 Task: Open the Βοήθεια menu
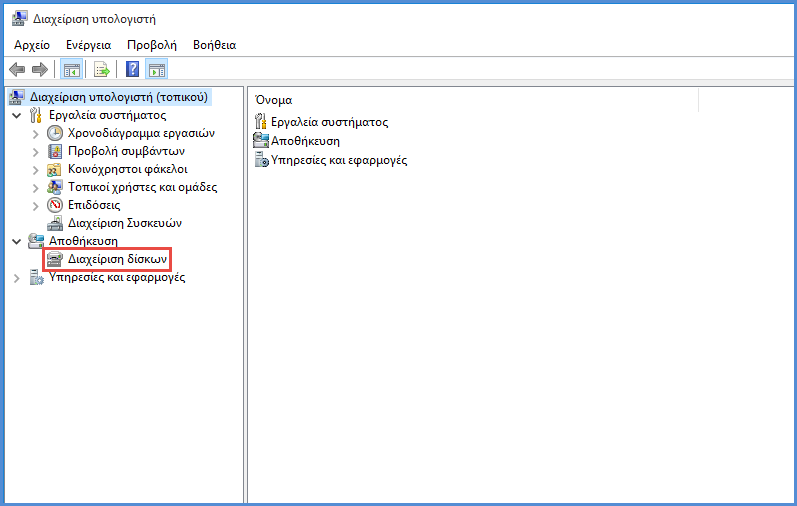214,45
